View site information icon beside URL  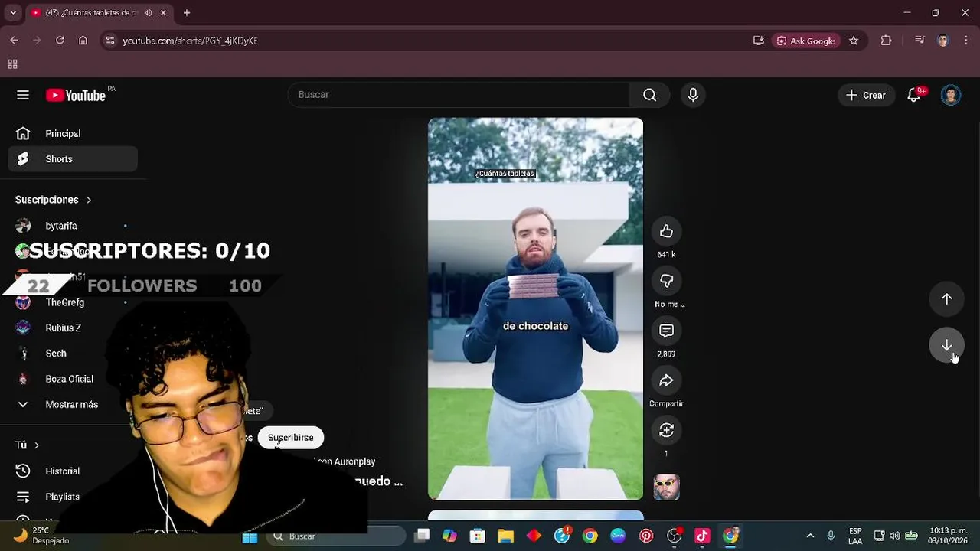click(x=110, y=41)
